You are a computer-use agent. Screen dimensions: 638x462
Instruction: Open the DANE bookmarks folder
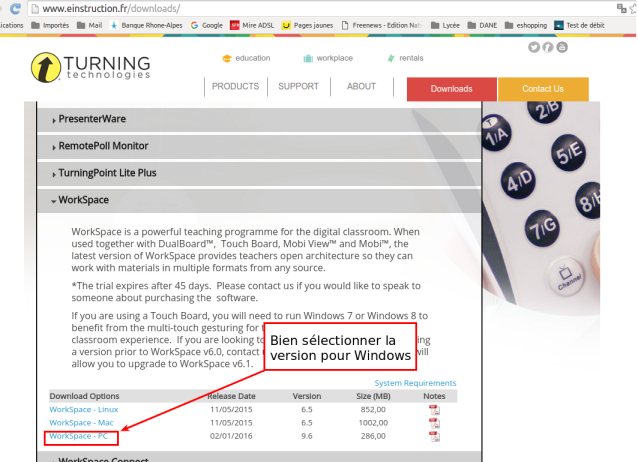coord(483,25)
